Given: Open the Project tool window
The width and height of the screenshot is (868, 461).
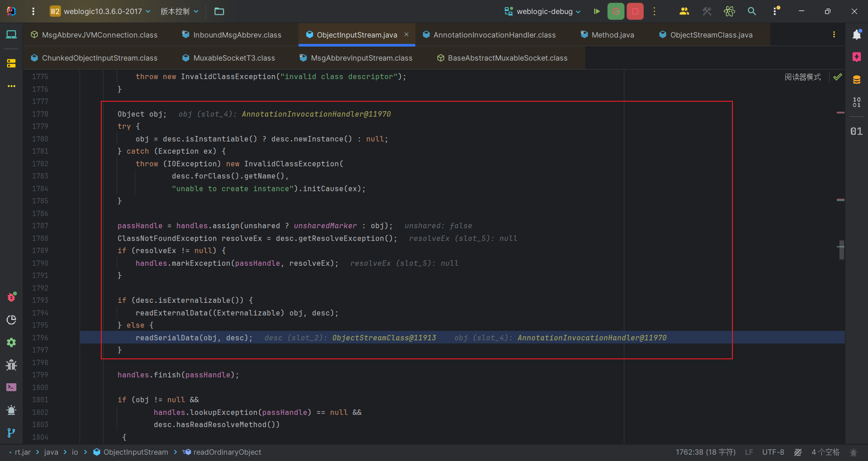Looking at the screenshot, I should [x=11, y=34].
